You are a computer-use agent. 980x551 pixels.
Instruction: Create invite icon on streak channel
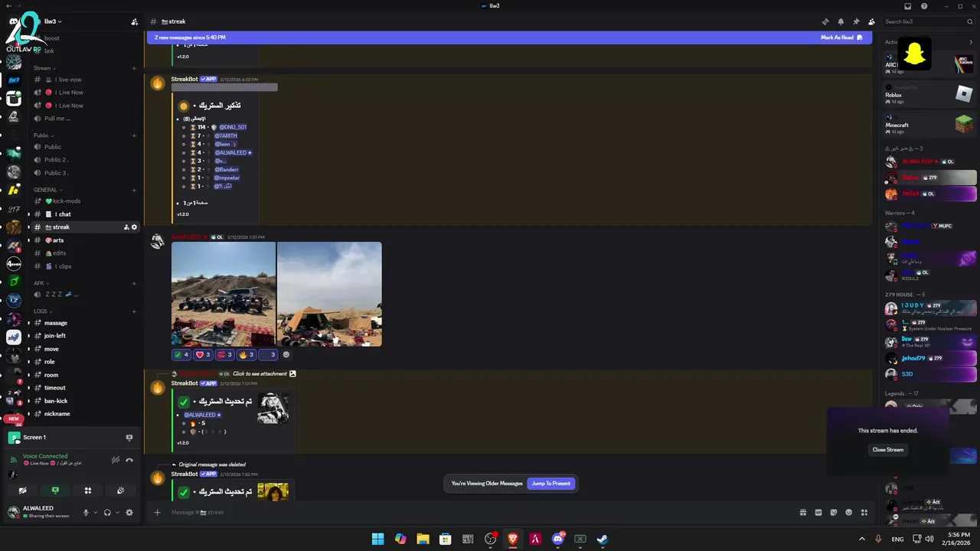(x=126, y=227)
